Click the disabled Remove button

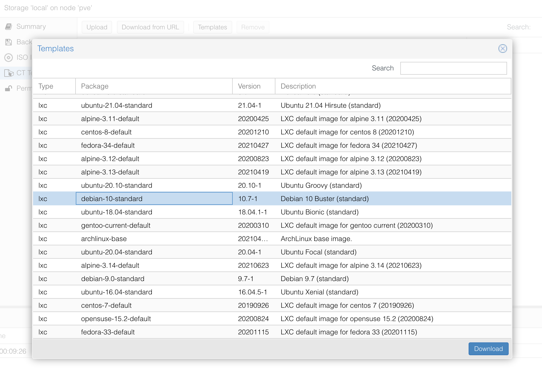point(253,27)
